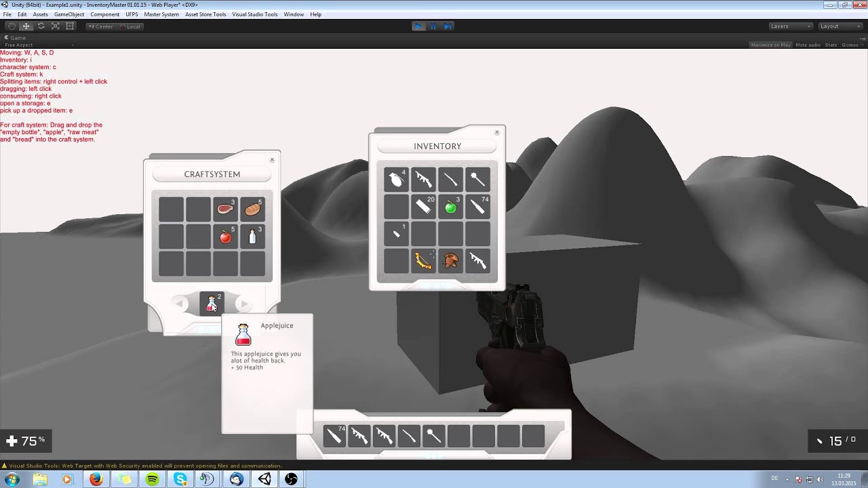Click the rifle in Inventory's top row
Image resolution: width=868 pixels, height=488 pixels.
tap(423, 180)
